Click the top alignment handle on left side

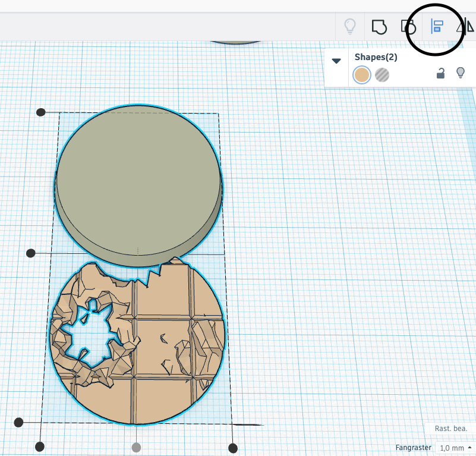coord(40,112)
